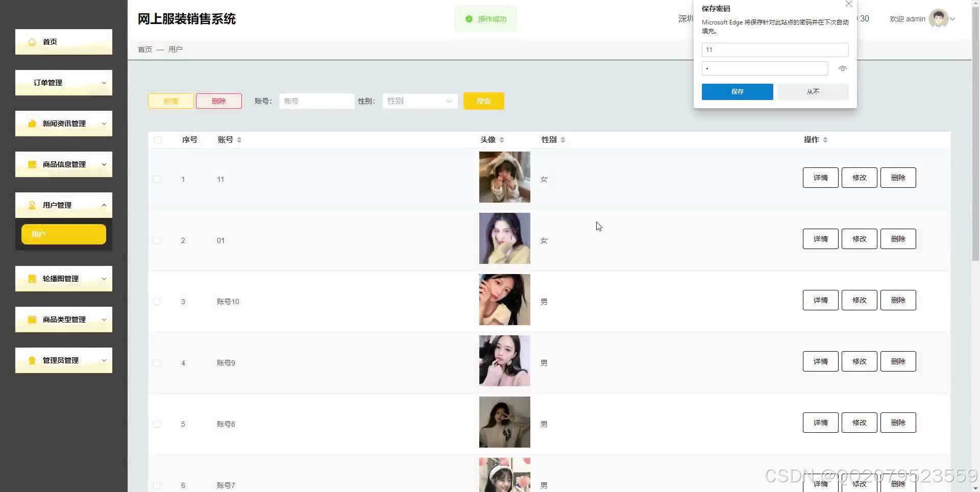
Task: Expand 新闻资讯管理 with its chevron
Action: [104, 124]
